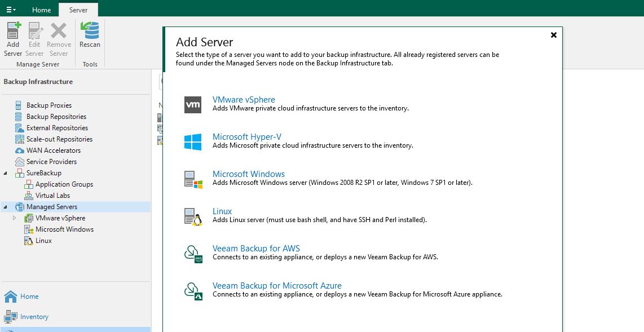Open the main hamburger menu dropdown
Screen dimensions: 644x332
coord(11,10)
